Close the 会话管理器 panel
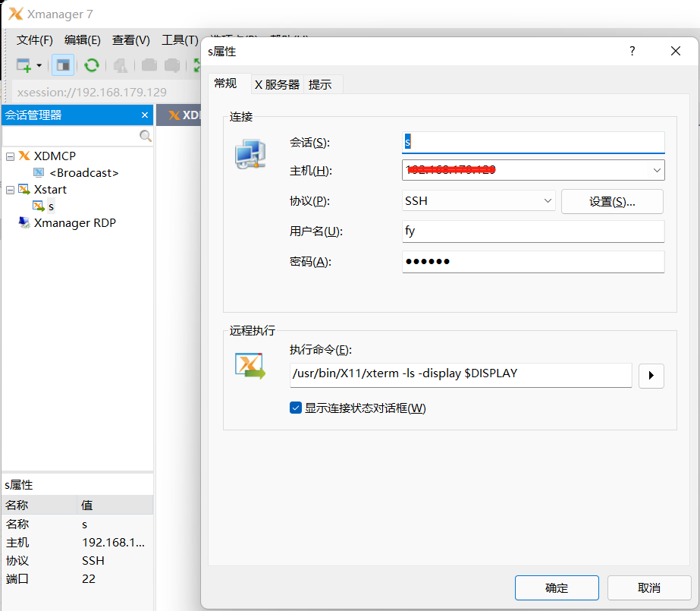Screen dimensions: 700x611 [145, 115]
